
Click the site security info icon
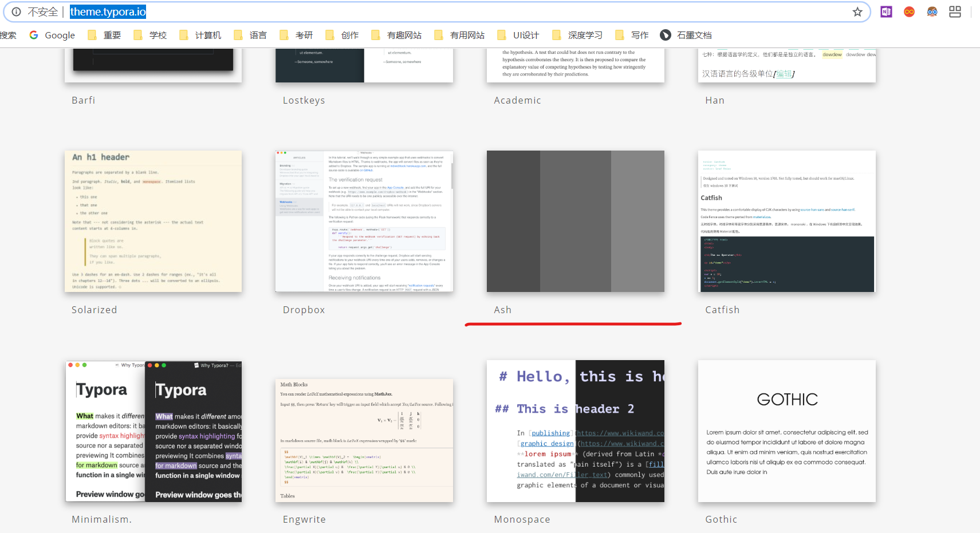coord(15,11)
